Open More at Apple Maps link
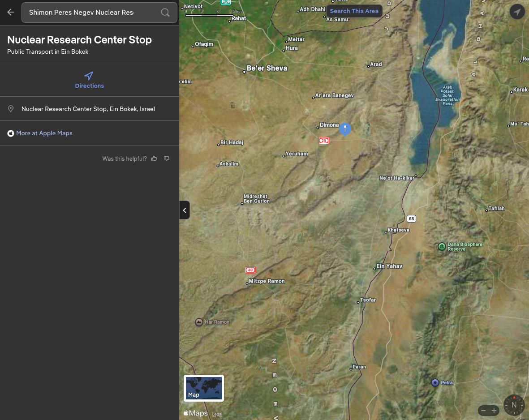This screenshot has height=420, width=529. [x=44, y=133]
